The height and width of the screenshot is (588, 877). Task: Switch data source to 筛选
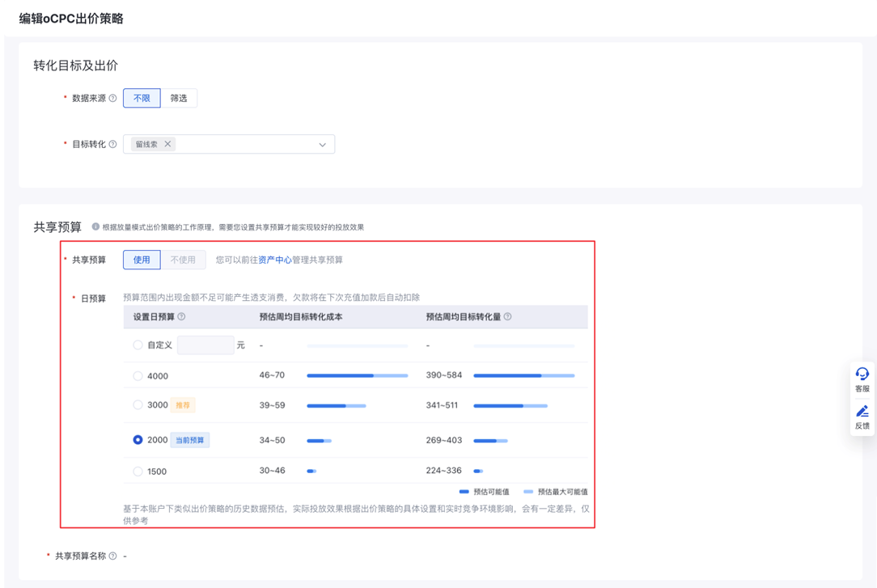[179, 99]
